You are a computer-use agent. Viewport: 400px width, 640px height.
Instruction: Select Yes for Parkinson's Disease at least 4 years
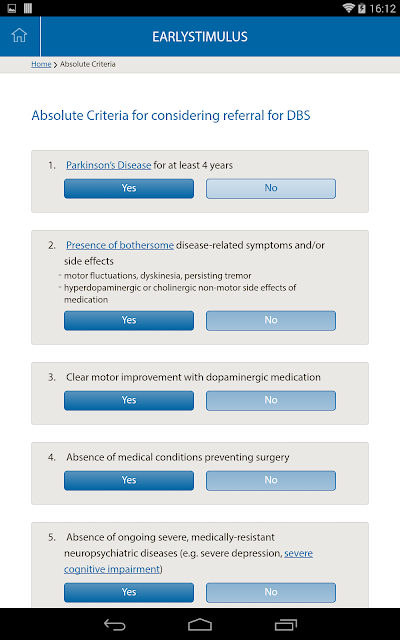[129, 188]
